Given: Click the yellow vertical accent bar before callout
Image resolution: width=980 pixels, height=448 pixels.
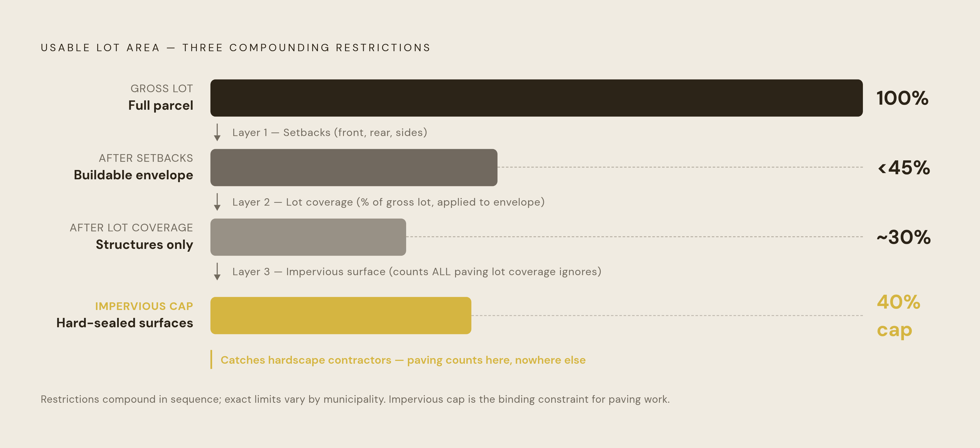Looking at the screenshot, I should pos(211,359).
